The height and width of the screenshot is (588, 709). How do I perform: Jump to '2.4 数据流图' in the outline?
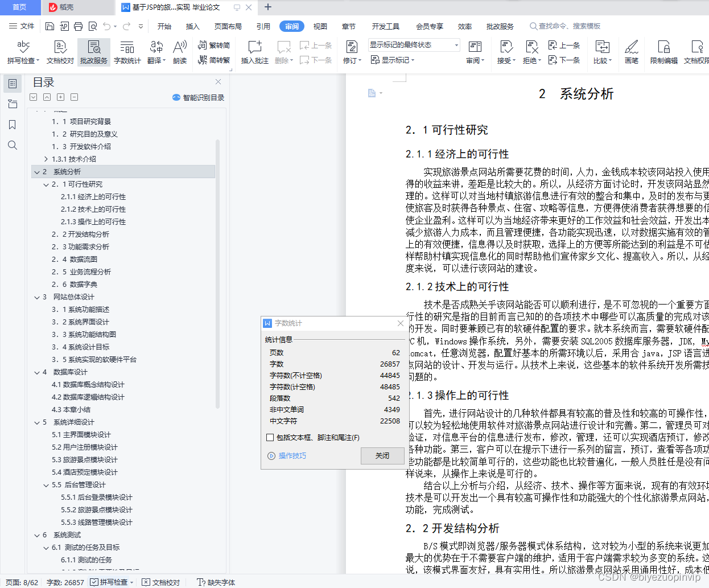click(75, 260)
